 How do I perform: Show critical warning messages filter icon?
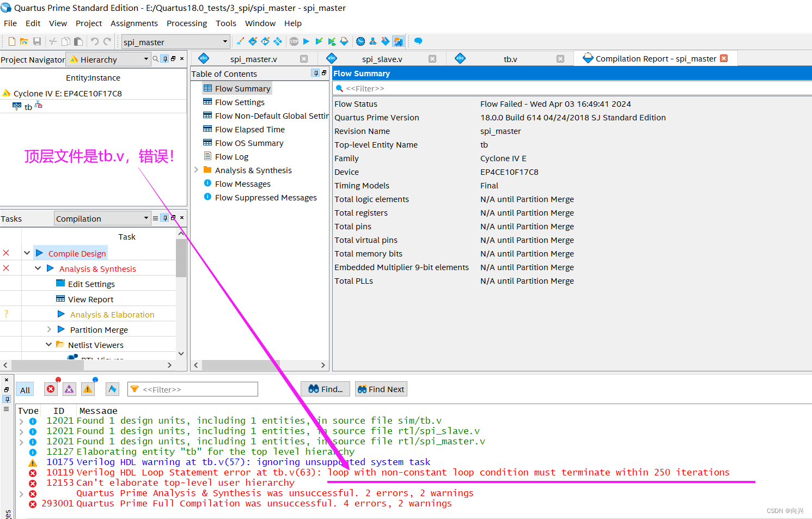click(x=69, y=389)
